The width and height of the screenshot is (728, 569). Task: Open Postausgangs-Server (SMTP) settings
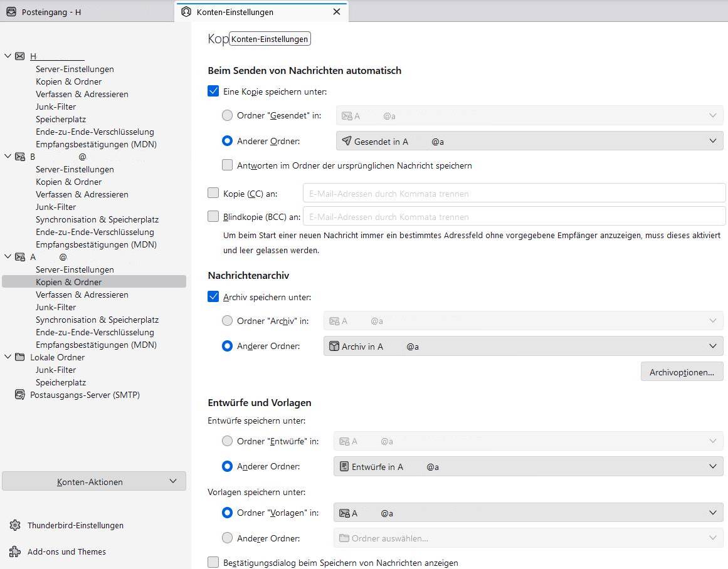click(85, 395)
